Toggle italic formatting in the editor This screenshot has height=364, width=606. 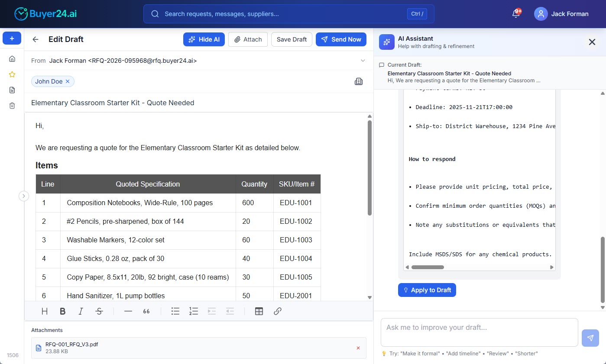pyautogui.click(x=81, y=311)
